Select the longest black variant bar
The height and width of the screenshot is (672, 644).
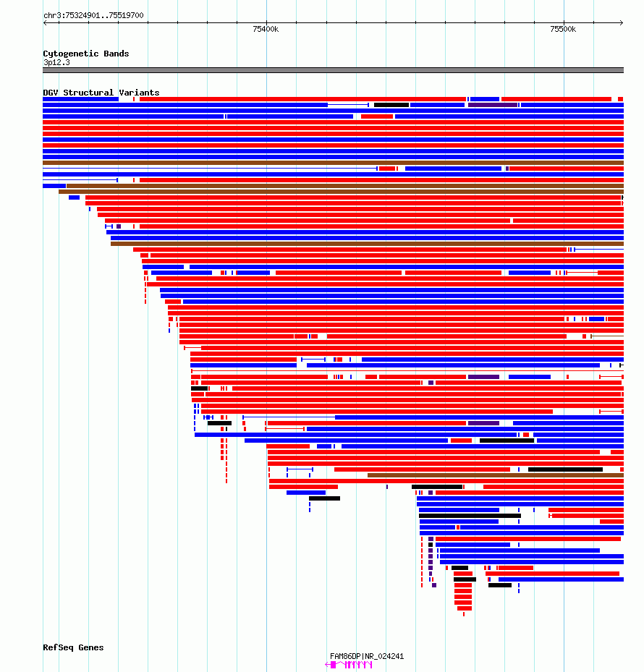(470, 516)
